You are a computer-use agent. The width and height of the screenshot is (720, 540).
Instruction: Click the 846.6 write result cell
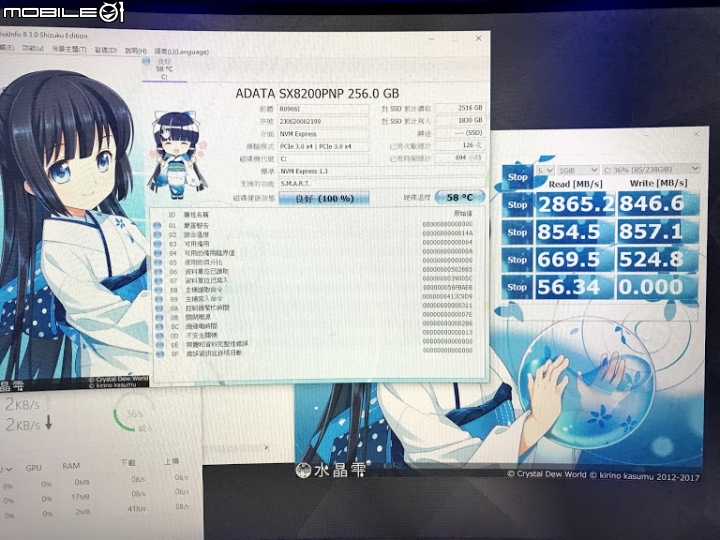[x=657, y=203]
